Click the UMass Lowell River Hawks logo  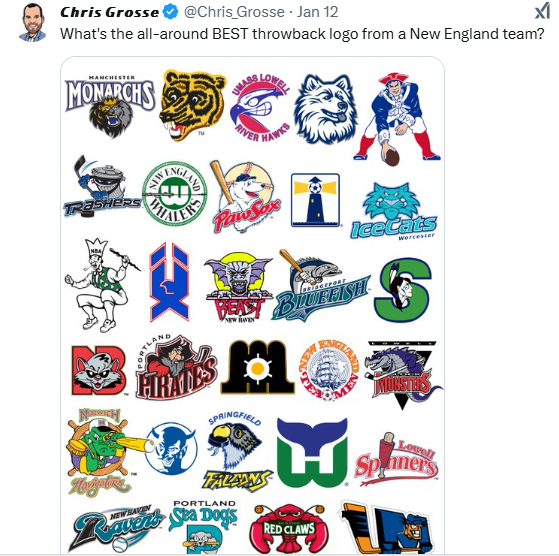[x=261, y=108]
